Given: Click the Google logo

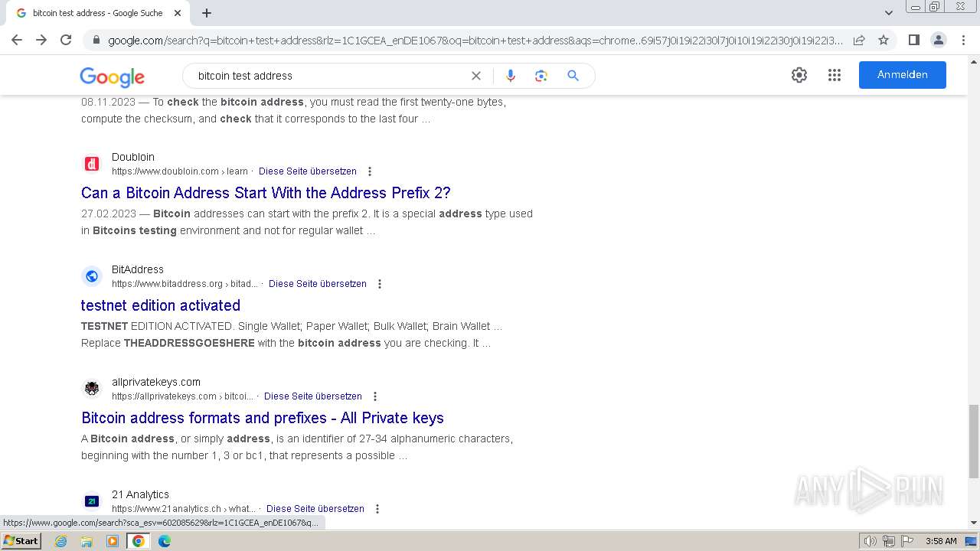Looking at the screenshot, I should [112, 77].
